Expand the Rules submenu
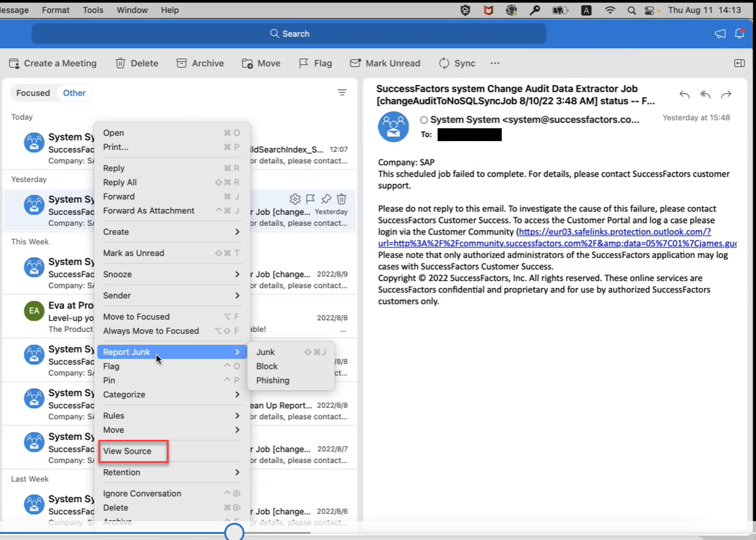The image size is (756, 540). (x=171, y=416)
